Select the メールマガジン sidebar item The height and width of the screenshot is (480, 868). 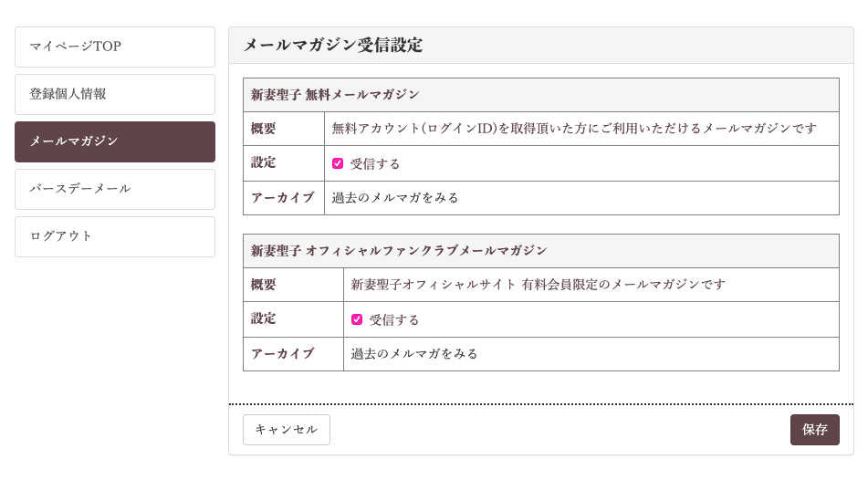click(115, 141)
